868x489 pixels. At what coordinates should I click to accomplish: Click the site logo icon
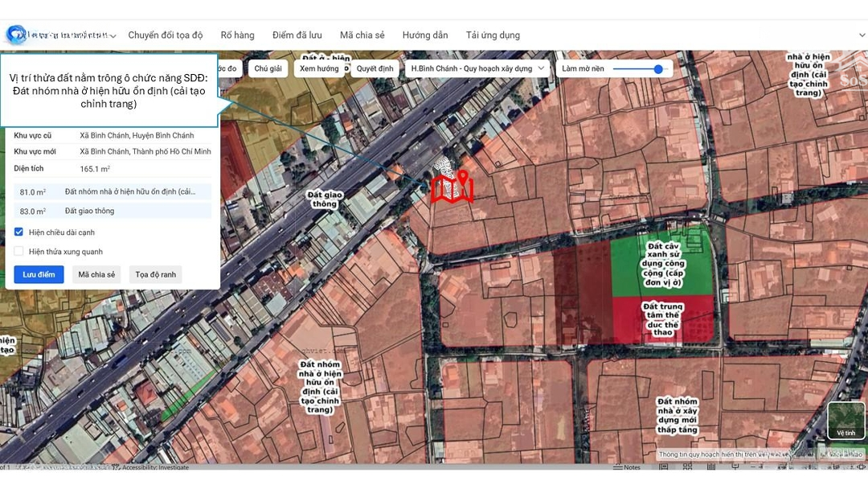coord(15,35)
